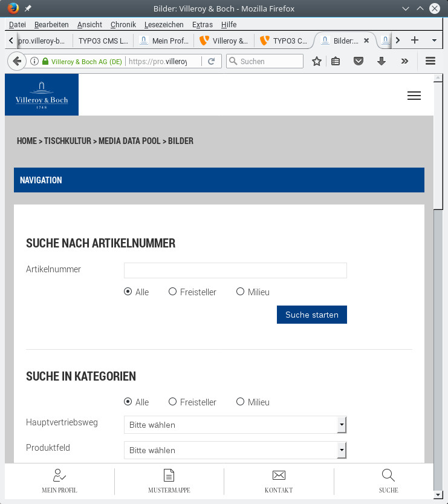Select Milieu under Suche in Kategorien

[x=240, y=402]
